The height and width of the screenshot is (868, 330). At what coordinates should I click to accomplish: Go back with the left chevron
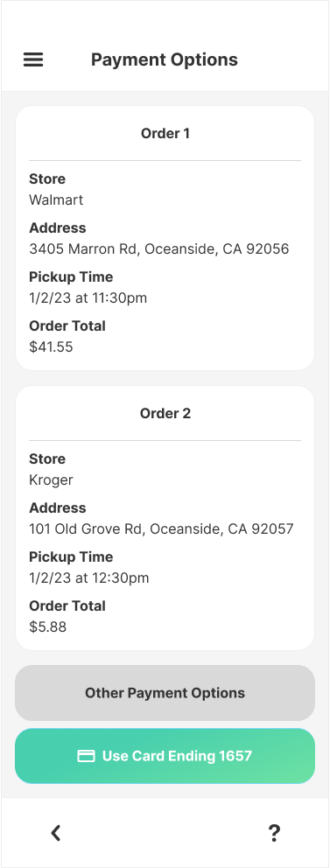click(56, 833)
